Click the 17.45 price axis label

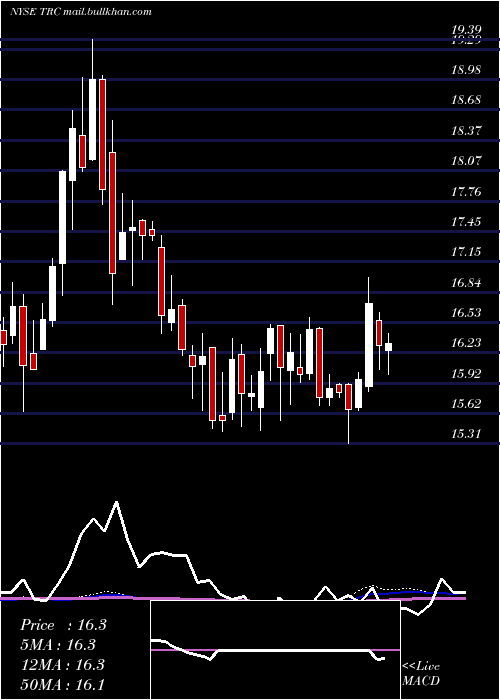pyautogui.click(x=466, y=221)
